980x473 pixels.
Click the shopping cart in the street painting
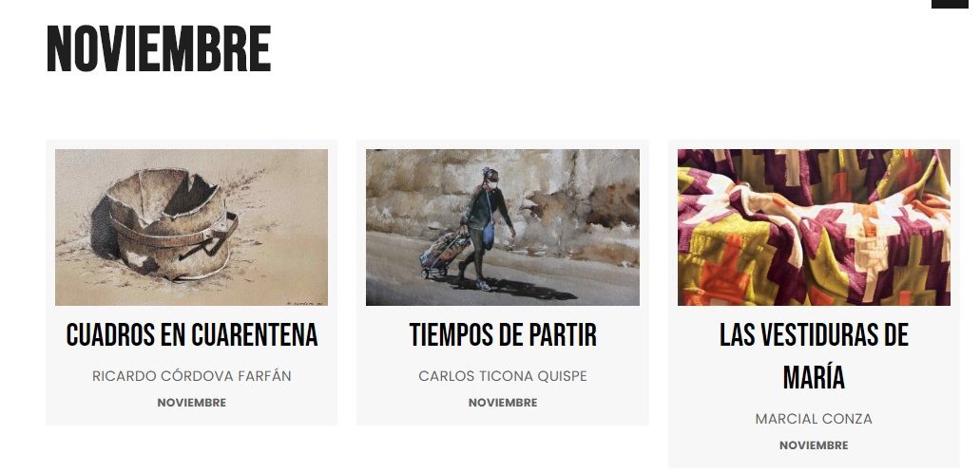pyautogui.click(x=444, y=255)
